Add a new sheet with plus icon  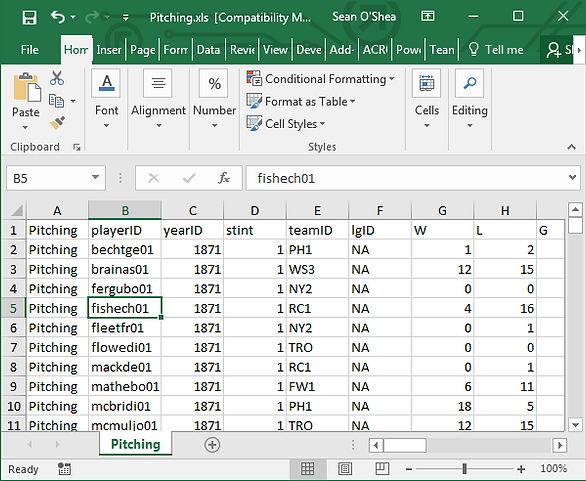coord(212,445)
